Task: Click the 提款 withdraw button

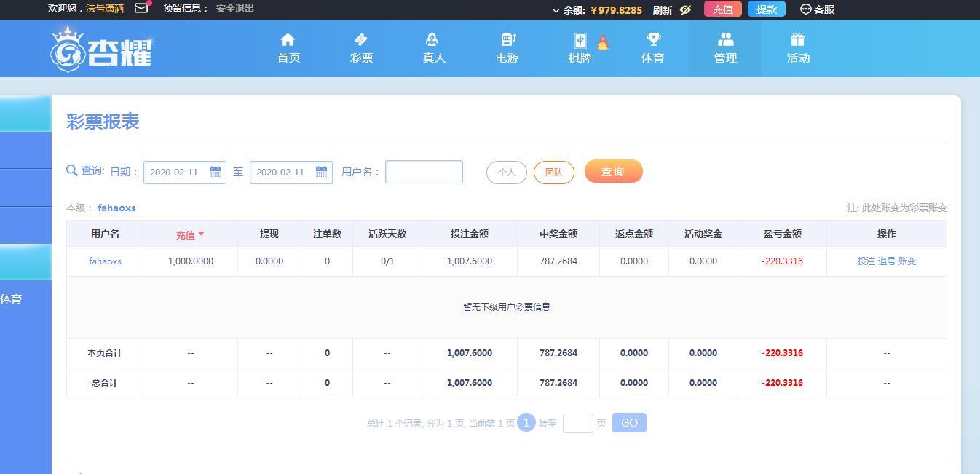Action: pos(767,9)
